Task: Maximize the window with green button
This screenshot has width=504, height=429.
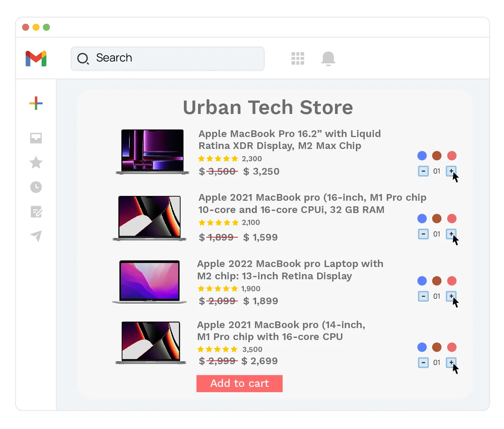Action: [47, 27]
